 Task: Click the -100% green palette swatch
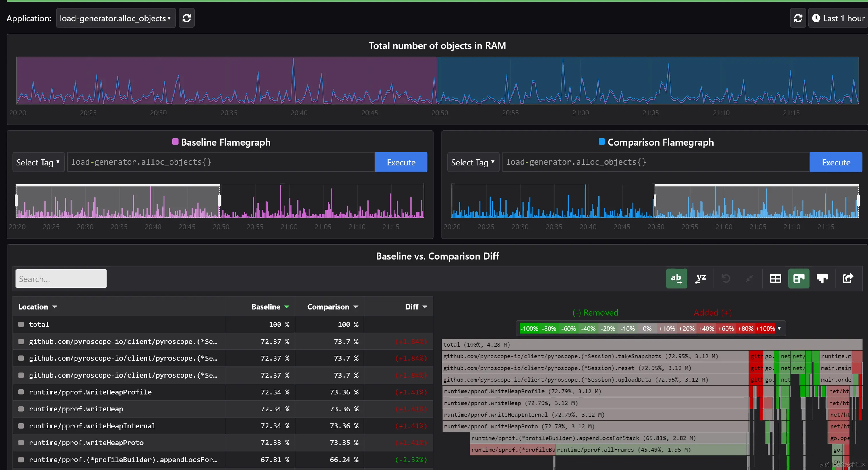(529, 328)
